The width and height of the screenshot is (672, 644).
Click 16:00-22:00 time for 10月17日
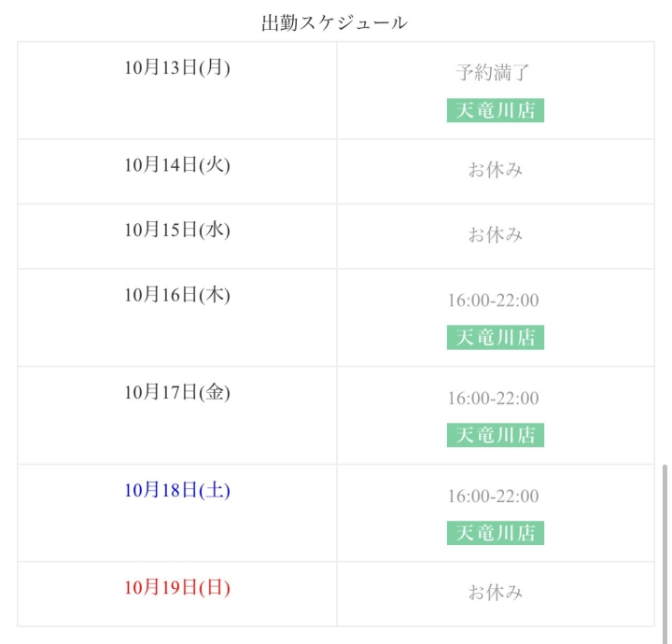(493, 399)
